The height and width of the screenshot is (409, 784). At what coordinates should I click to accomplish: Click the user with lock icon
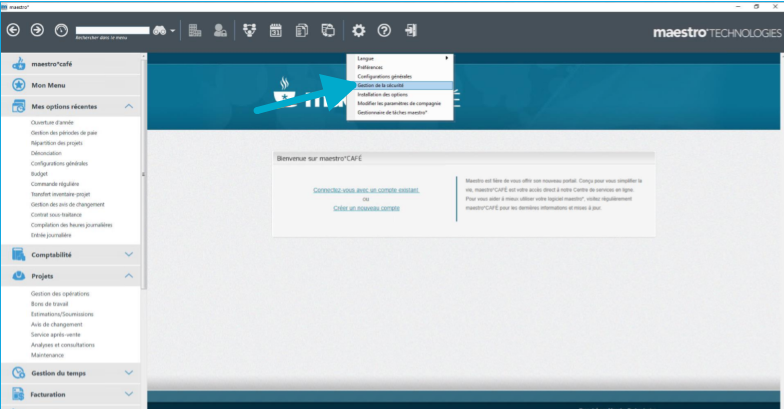coord(220,30)
